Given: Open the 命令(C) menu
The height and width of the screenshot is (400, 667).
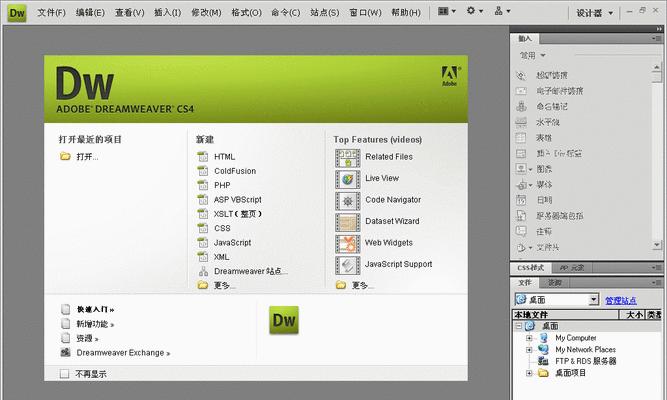Looking at the screenshot, I should pos(285,13).
